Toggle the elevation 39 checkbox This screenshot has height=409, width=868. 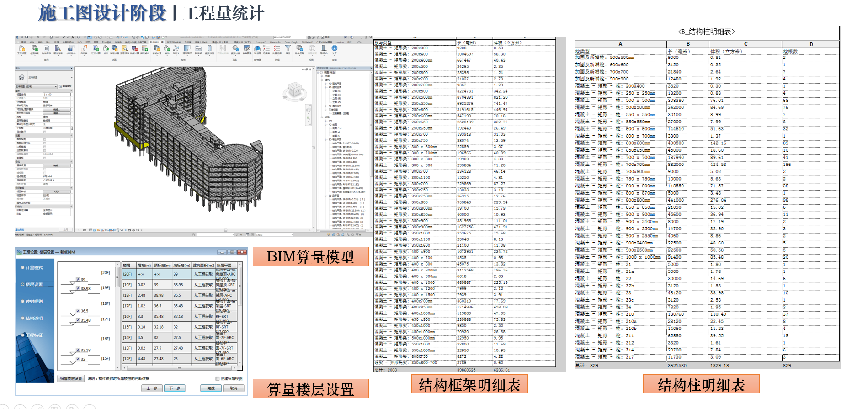click(78, 279)
